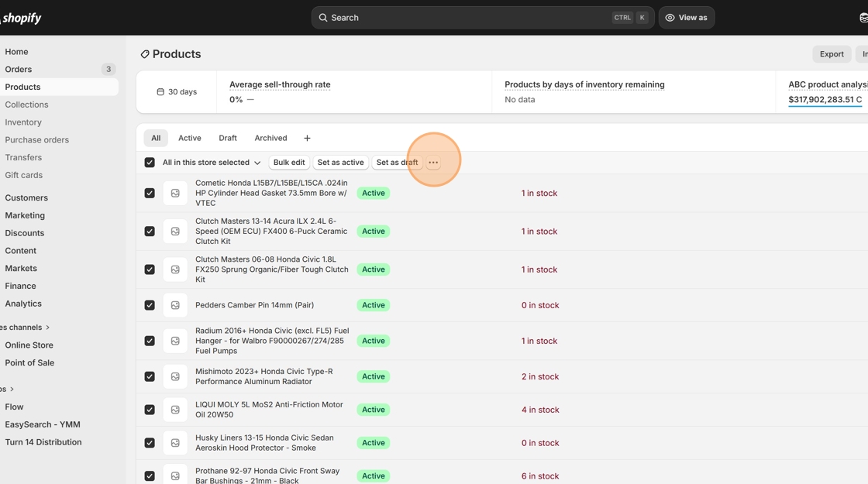Click image placeholder for Clutch Masters Honda Civic 1.8L
Screen dimensions: 868x484
(175, 269)
